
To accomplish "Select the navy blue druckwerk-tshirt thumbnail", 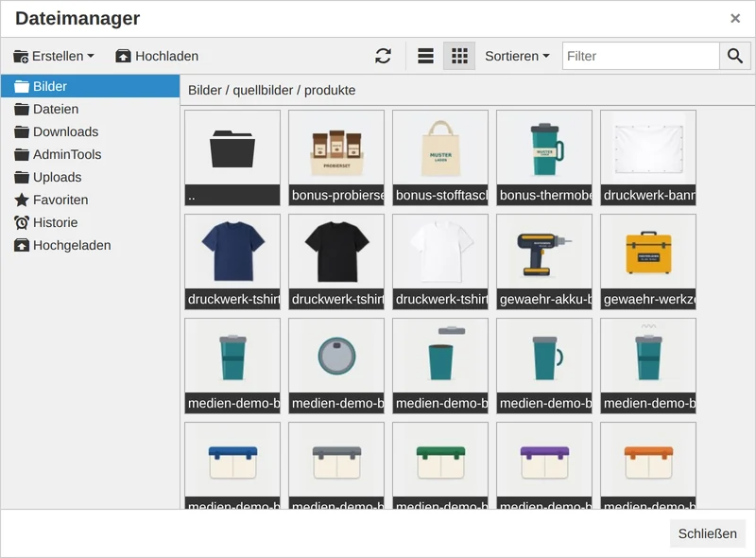I will (232, 262).
